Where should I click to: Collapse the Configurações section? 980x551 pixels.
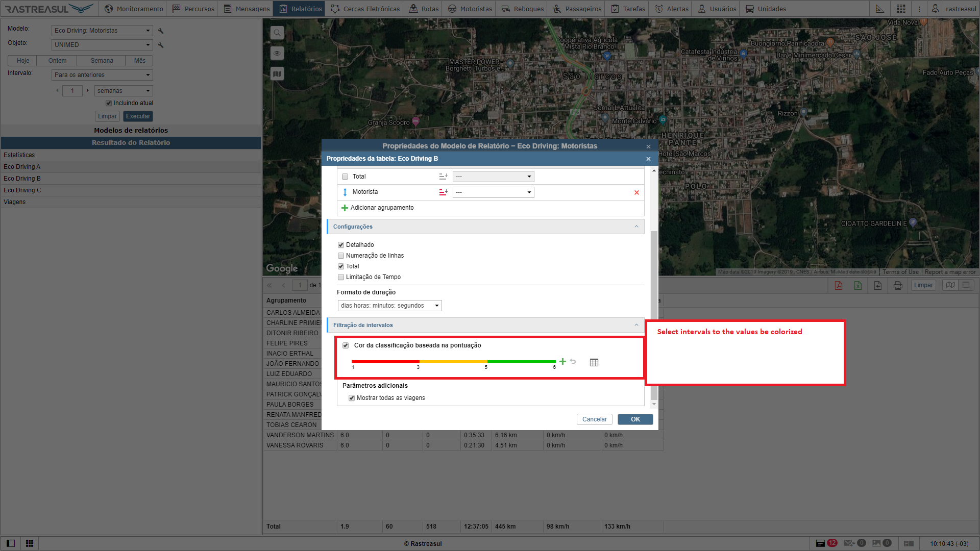[x=636, y=227]
